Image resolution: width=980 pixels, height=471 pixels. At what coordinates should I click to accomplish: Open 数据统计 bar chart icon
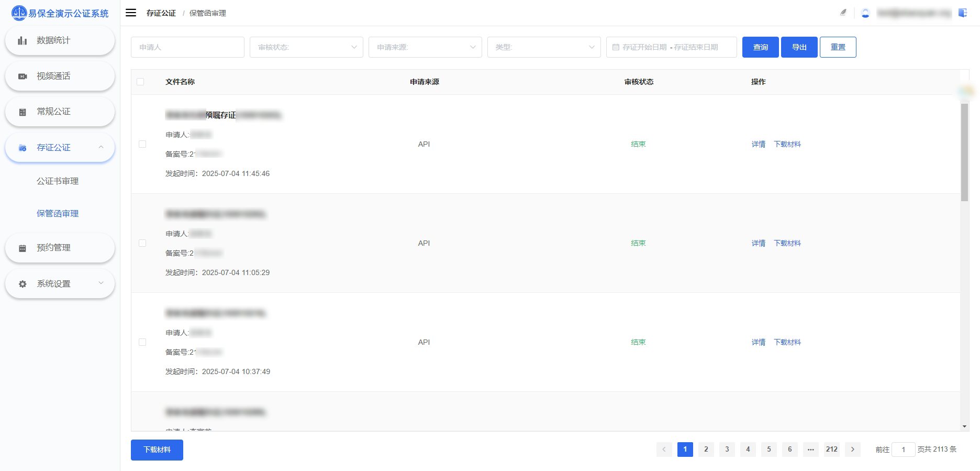[23, 40]
